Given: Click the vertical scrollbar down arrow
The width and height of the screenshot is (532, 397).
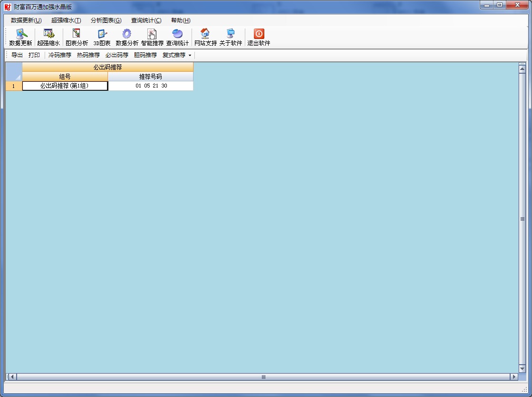Looking at the screenshot, I should (522, 368).
